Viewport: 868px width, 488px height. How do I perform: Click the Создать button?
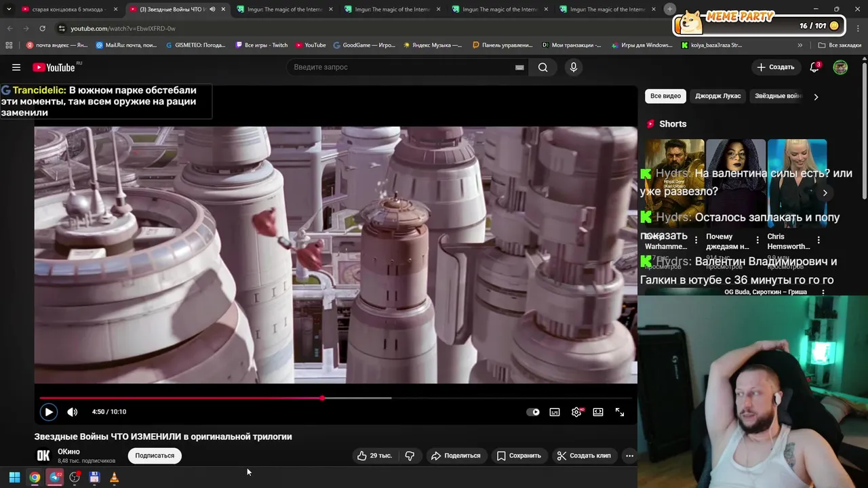[x=775, y=67]
